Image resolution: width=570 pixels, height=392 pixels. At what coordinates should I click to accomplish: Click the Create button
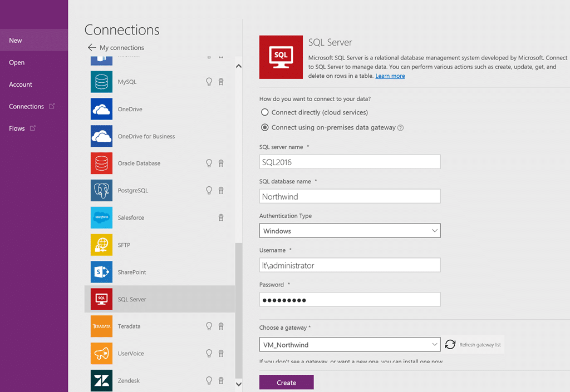click(287, 383)
